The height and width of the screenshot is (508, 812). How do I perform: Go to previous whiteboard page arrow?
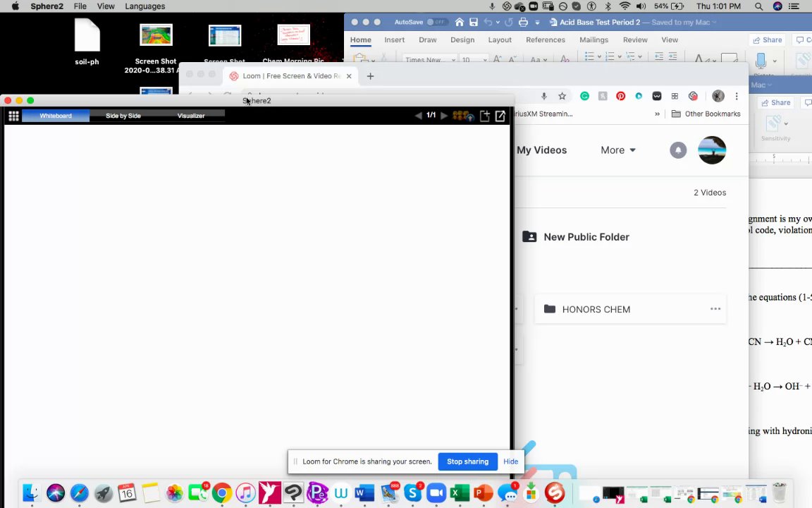click(x=419, y=116)
